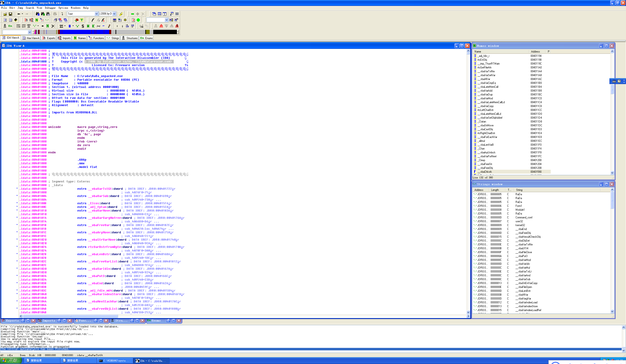This screenshot has width=626, height=364.
Task: Click the bold S string icon
Action: tap(83, 26)
